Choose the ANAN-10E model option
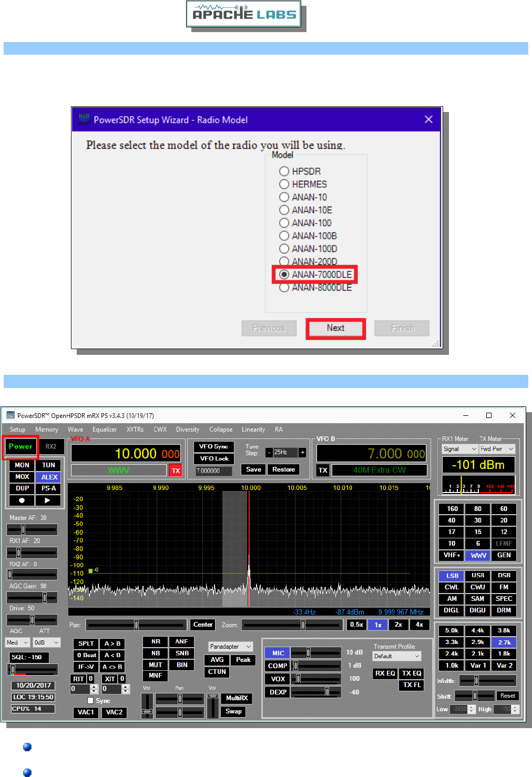The height and width of the screenshot is (777, 532). tap(306, 210)
